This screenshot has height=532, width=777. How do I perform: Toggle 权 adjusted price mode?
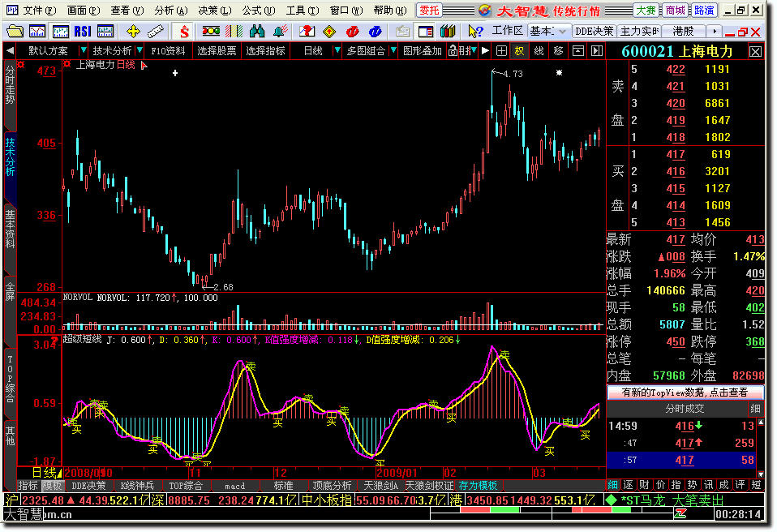click(519, 51)
